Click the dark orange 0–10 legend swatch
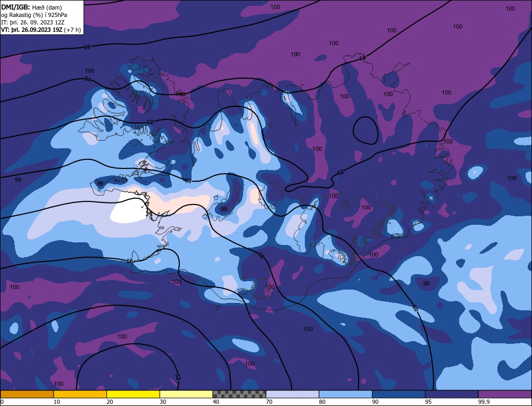Viewport: 532px width, 406px height. coord(27,394)
